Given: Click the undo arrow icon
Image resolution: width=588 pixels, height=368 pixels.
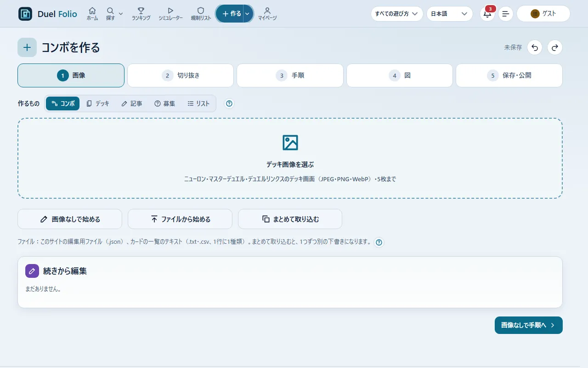Looking at the screenshot, I should pos(535,47).
